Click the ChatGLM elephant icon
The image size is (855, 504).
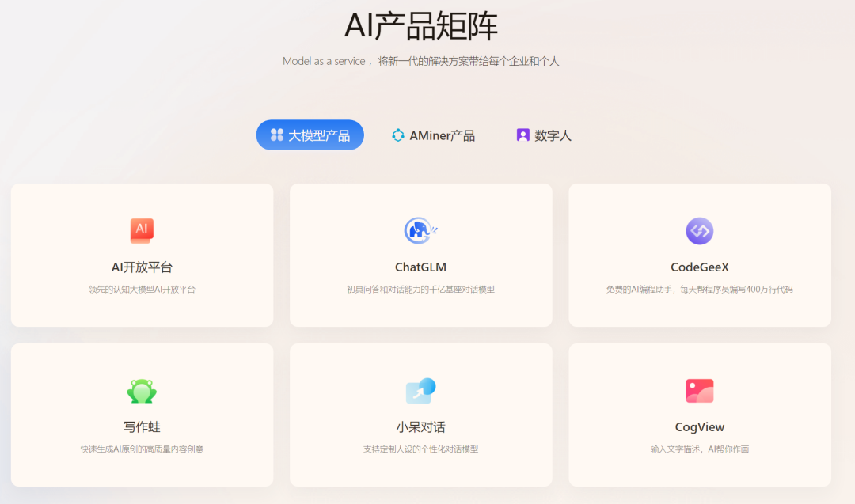420,230
